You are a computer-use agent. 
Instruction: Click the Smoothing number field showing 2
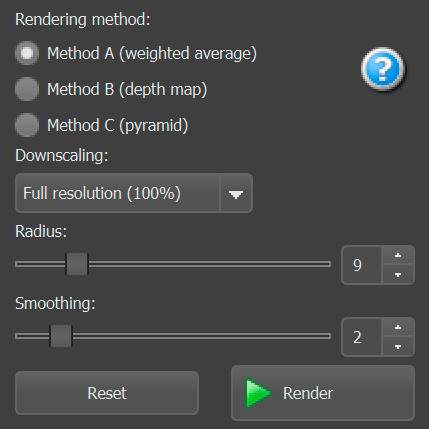coord(361,337)
